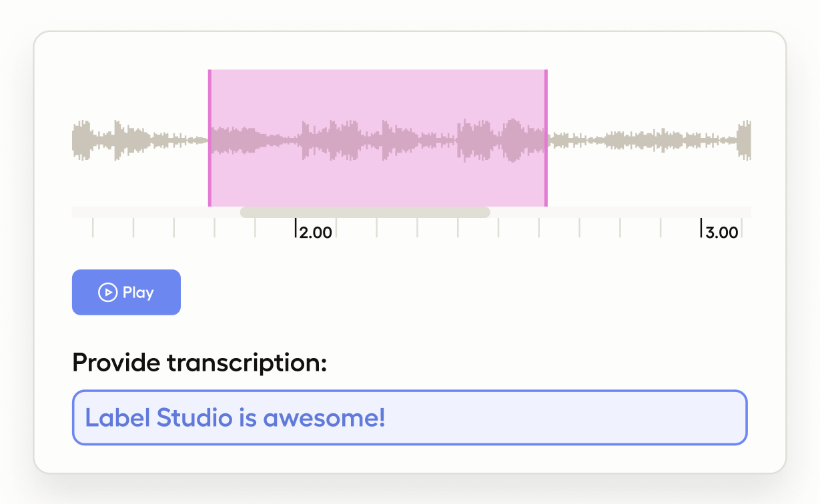Select the pink highlighted audio region

coord(378,100)
